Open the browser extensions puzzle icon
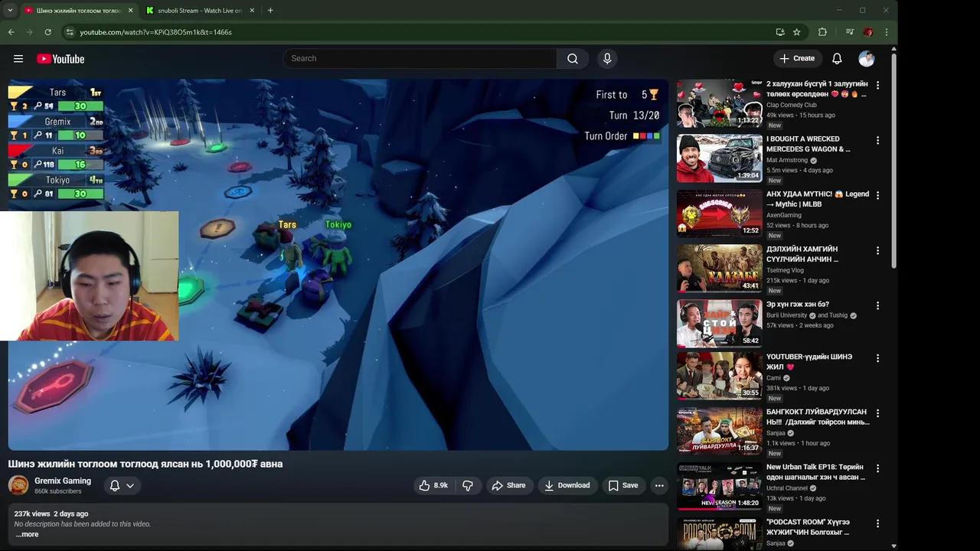The width and height of the screenshot is (980, 551). click(x=822, y=32)
